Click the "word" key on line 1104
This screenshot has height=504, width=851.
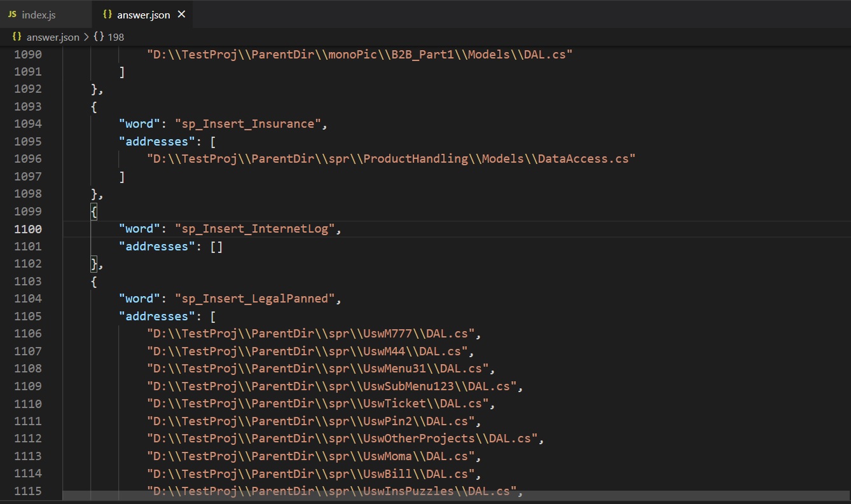[140, 298]
